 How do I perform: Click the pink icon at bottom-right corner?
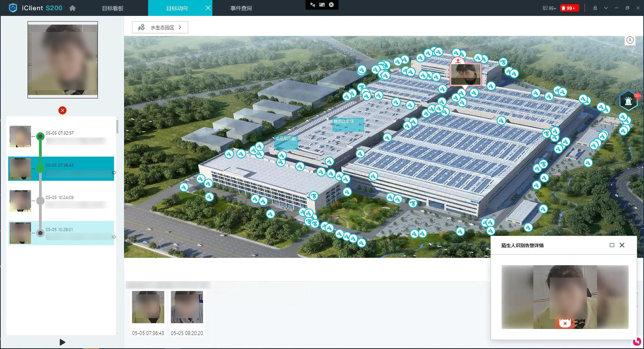click(637, 341)
